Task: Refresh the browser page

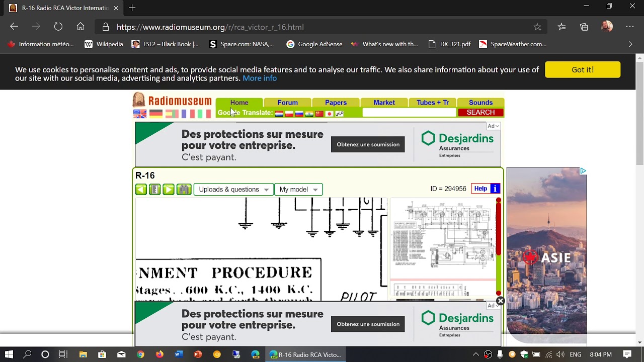Action: coord(58,27)
